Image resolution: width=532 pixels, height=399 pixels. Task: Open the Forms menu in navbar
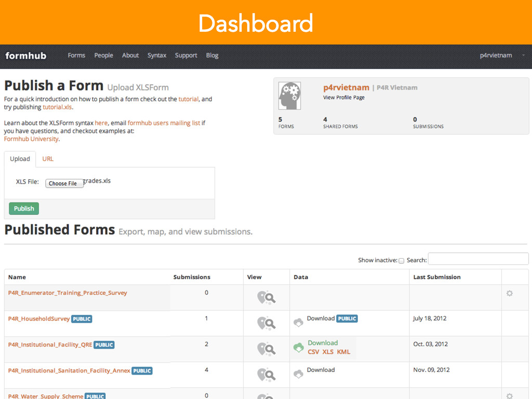[76, 55]
